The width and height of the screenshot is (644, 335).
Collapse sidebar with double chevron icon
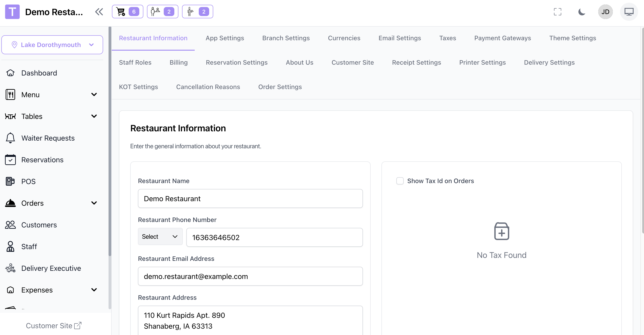click(99, 12)
